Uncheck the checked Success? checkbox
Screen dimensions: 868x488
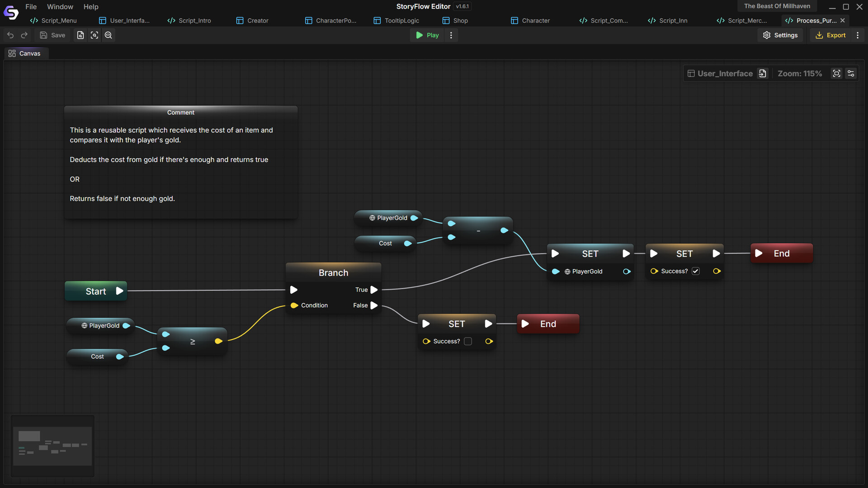pos(696,271)
